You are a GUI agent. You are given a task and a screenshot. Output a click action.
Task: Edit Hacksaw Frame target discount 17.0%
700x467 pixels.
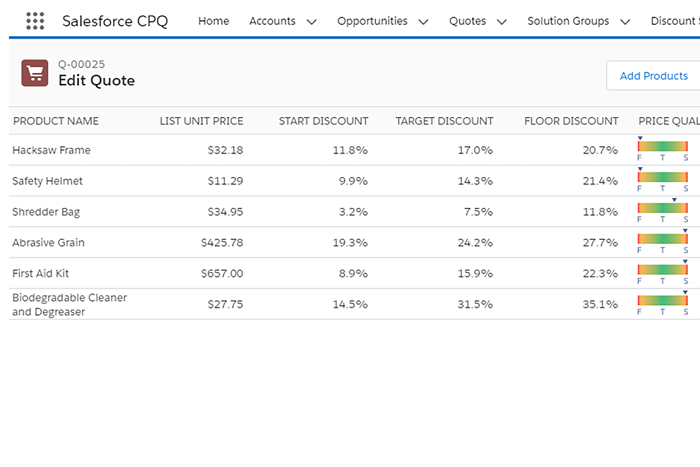(474, 151)
